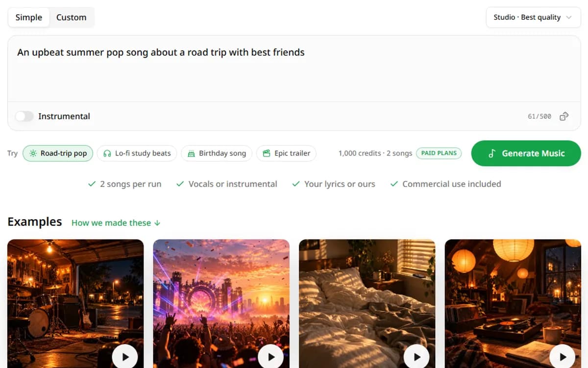Click the 1,000 credits · 2 songs text
Image resolution: width=588 pixels, height=368 pixels.
375,153
